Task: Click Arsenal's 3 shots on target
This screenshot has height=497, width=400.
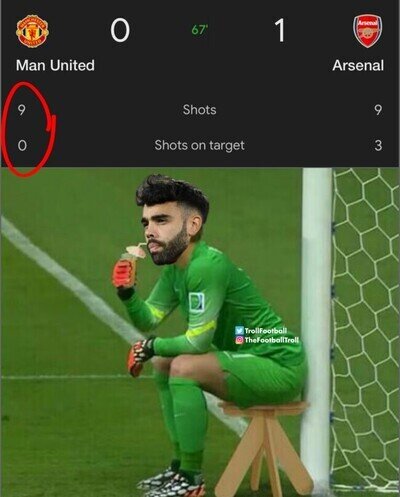Action: [x=378, y=145]
